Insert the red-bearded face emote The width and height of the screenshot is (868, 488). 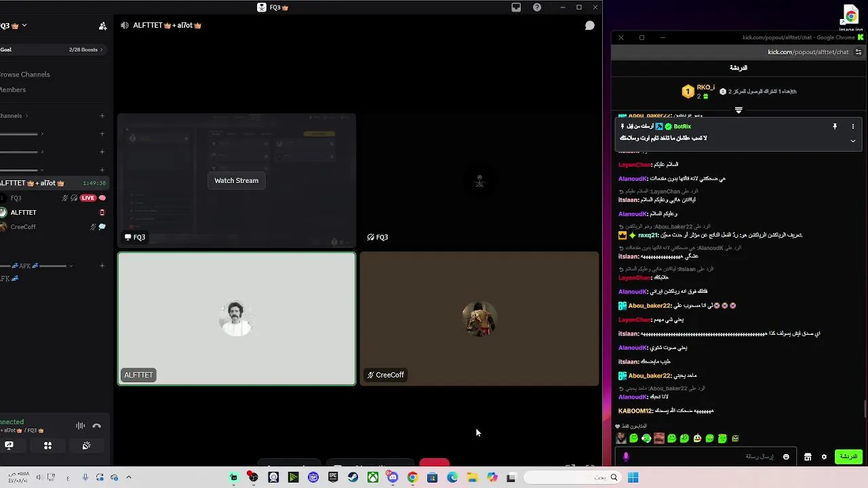[659, 439]
